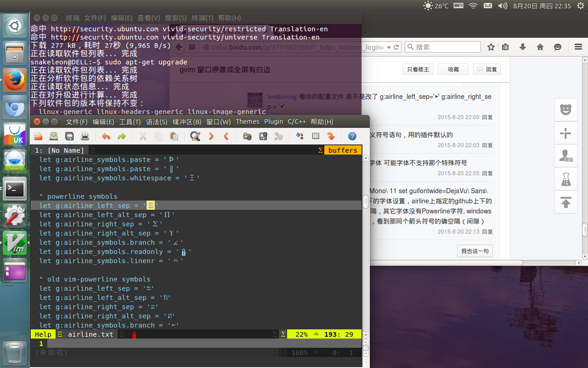Click the Save current file icon in gVim

coord(54,136)
